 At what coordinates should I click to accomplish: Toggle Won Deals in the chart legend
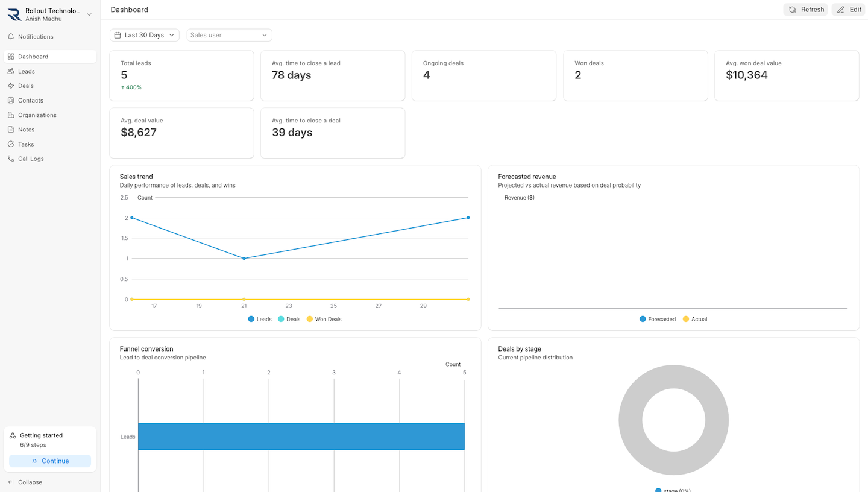click(324, 319)
